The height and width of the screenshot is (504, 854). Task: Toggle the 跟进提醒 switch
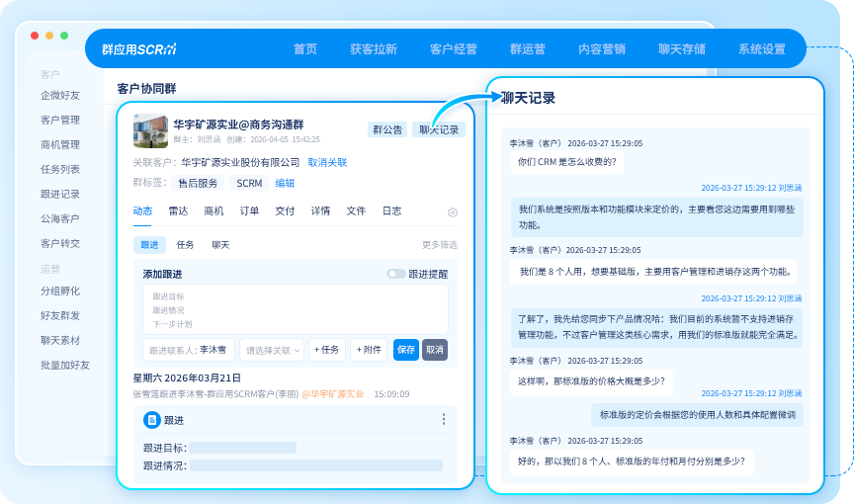tap(396, 274)
